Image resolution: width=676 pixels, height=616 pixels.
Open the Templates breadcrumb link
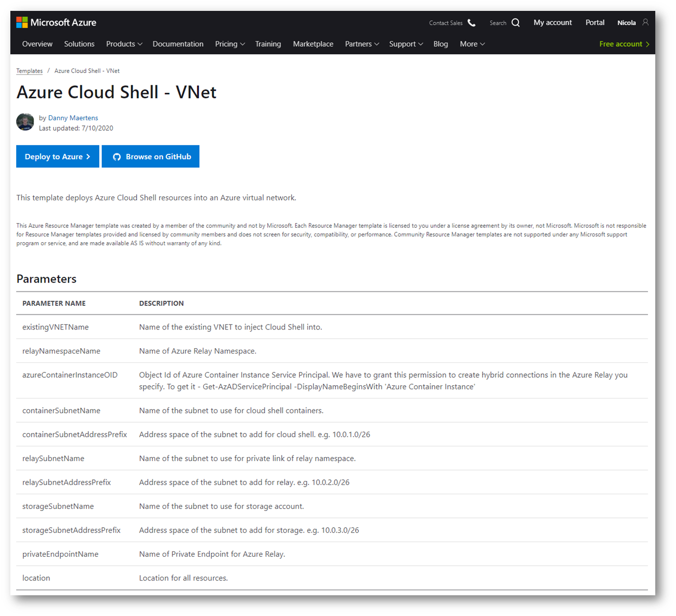30,71
